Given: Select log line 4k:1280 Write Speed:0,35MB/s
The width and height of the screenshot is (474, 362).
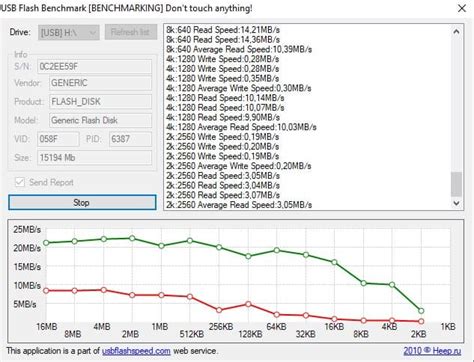Looking at the screenshot, I should pos(223,79).
